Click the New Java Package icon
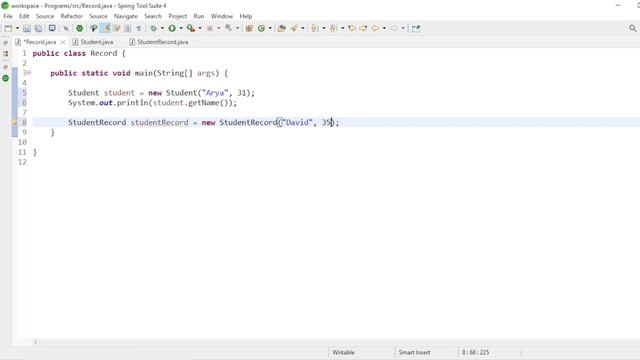 (x=249, y=28)
